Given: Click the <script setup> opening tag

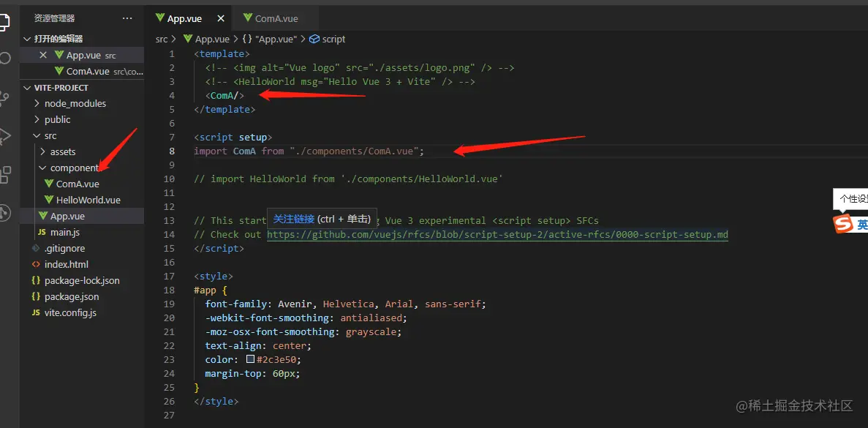Looking at the screenshot, I should [233, 138].
